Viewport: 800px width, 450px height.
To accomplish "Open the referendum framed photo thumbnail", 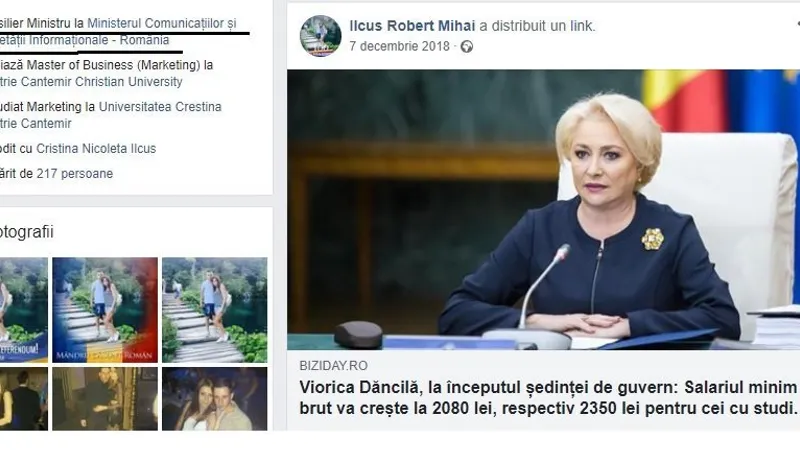I will pos(23,310).
